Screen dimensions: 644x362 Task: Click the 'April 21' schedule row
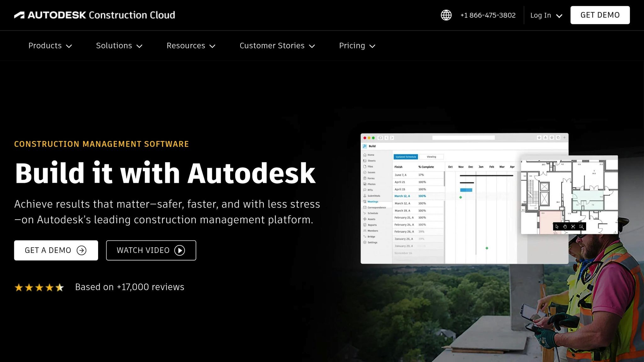[x=418, y=182]
